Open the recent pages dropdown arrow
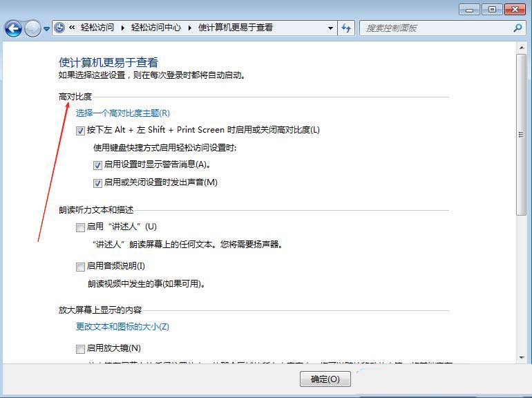The image size is (532, 398). tap(47, 29)
